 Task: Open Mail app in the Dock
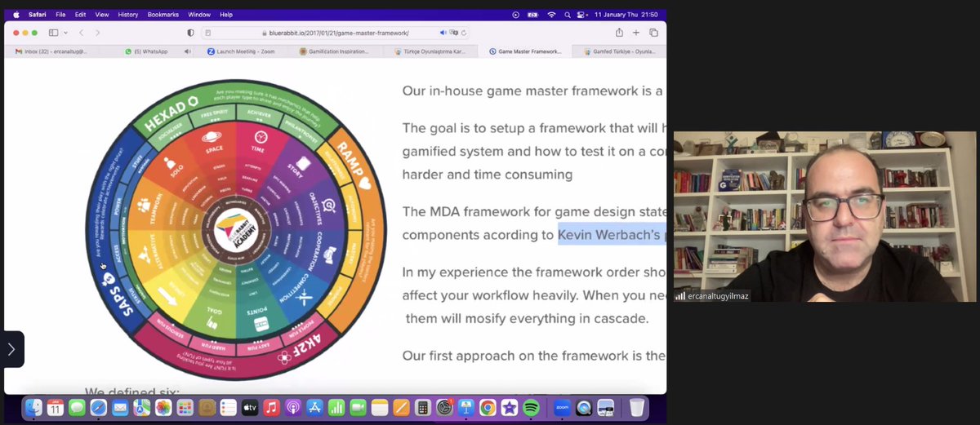[120, 407]
